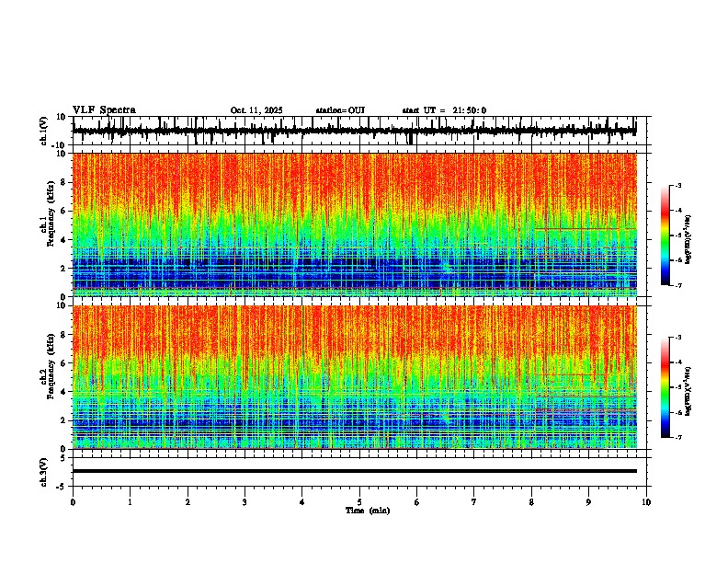
Task: Click the "station=OUI" header label
Action: point(340,110)
